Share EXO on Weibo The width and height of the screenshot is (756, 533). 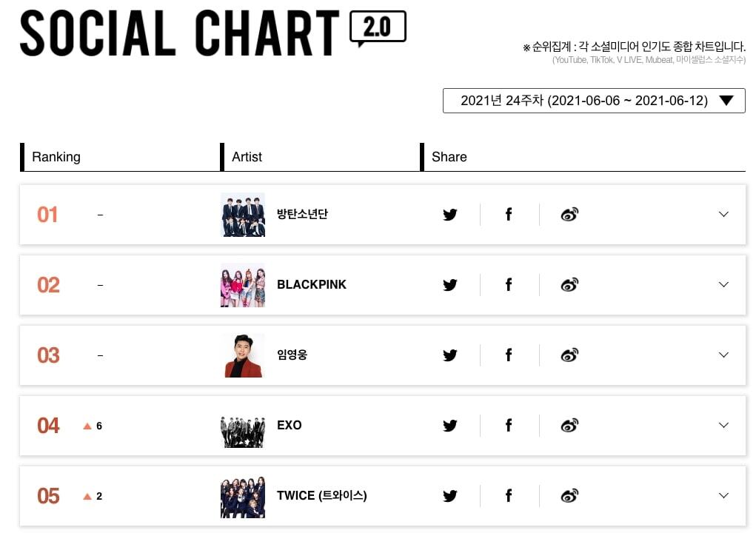[569, 426]
